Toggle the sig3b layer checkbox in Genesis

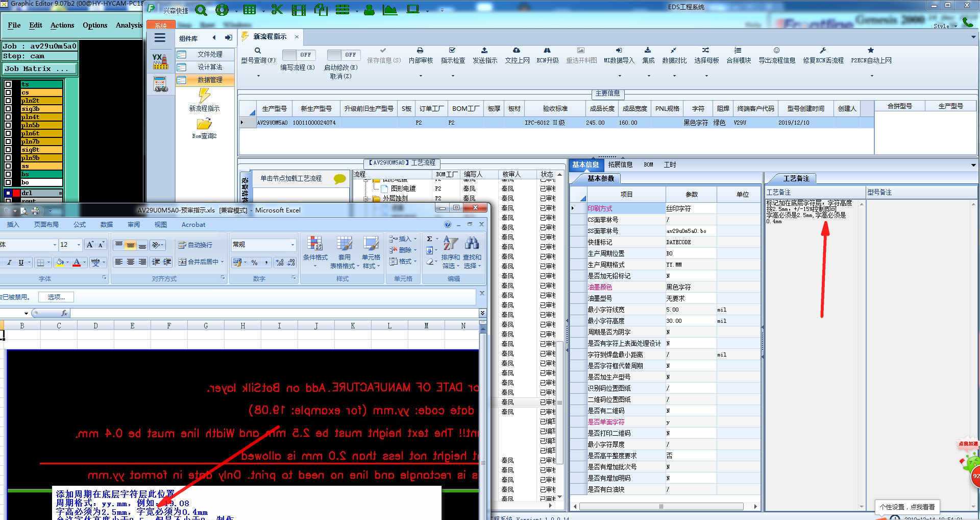tap(8, 109)
